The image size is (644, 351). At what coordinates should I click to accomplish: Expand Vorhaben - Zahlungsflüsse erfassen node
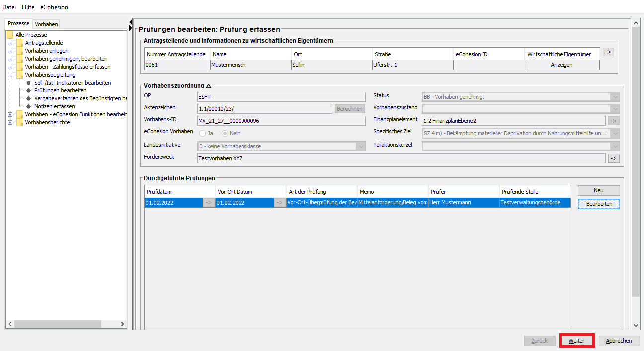10,67
